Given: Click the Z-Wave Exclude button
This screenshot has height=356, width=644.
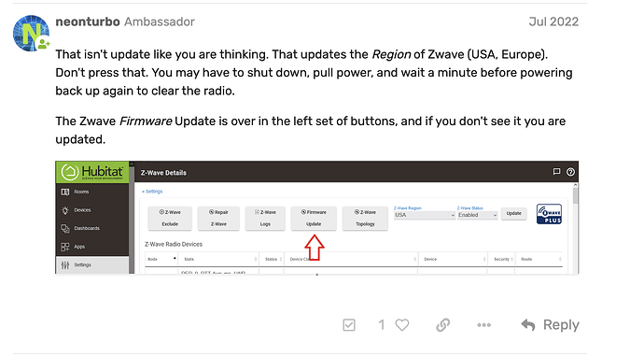Looking at the screenshot, I should pyautogui.click(x=170, y=218).
